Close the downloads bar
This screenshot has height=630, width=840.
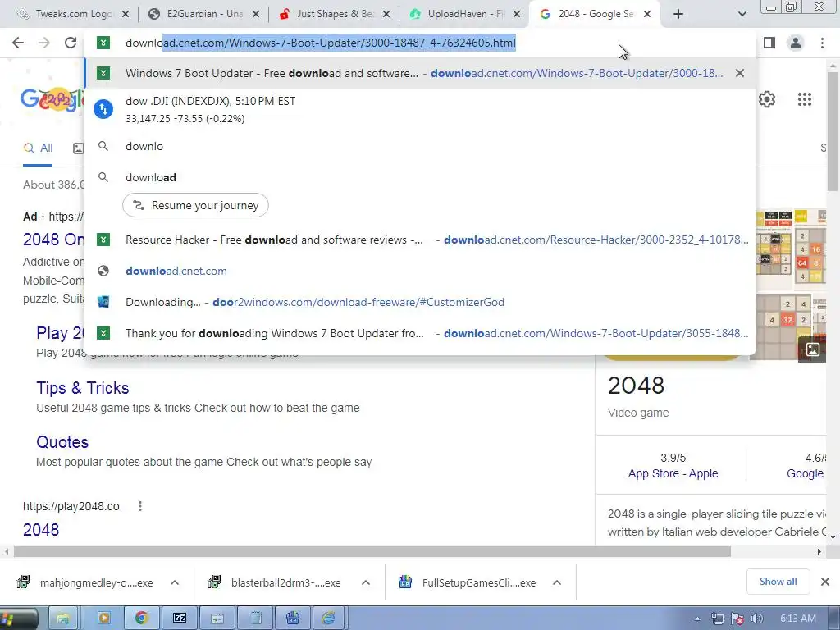[825, 582]
